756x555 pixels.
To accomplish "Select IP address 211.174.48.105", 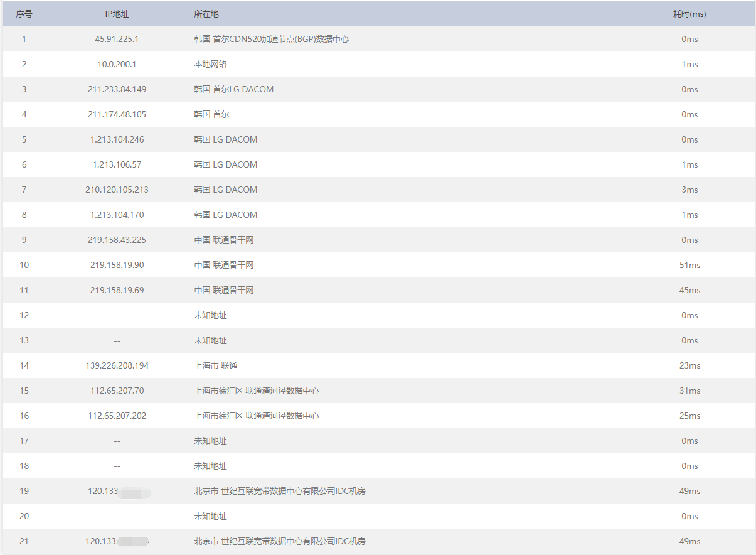I will click(117, 114).
